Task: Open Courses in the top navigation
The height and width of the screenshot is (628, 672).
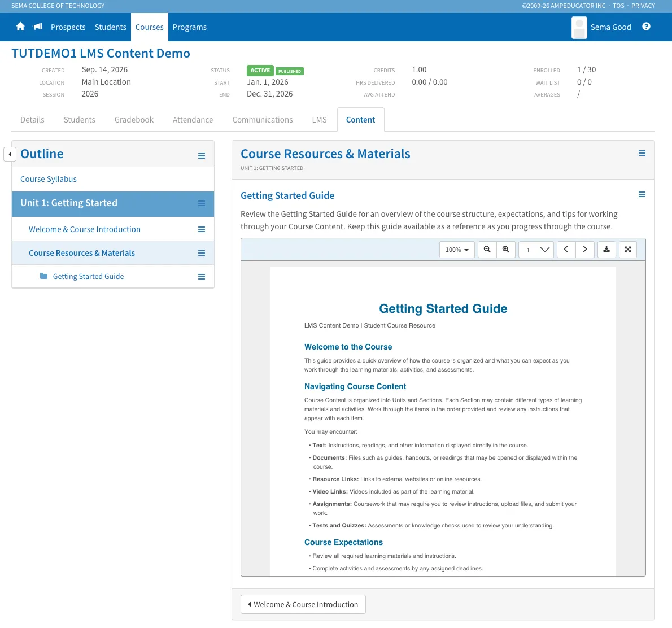Action: (x=150, y=27)
